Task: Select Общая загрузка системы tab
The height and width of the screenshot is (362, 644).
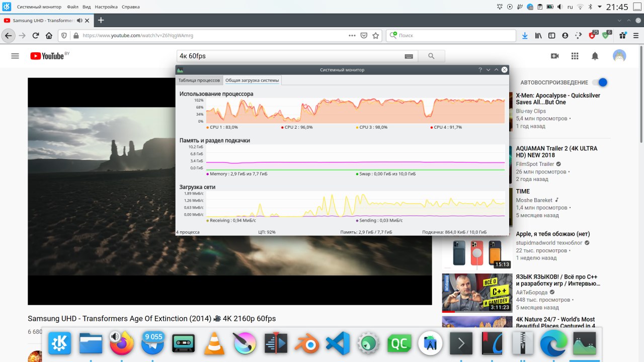Action: (252, 80)
